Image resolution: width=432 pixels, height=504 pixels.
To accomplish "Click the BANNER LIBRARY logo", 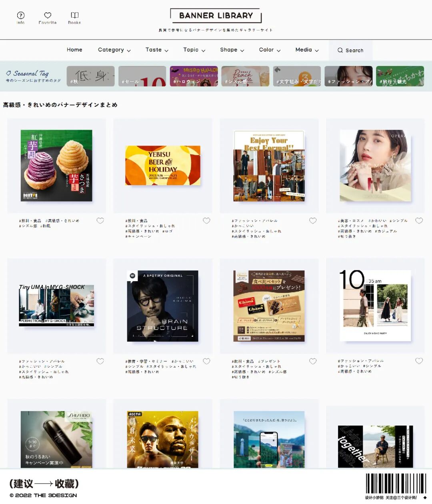I will [x=216, y=16].
